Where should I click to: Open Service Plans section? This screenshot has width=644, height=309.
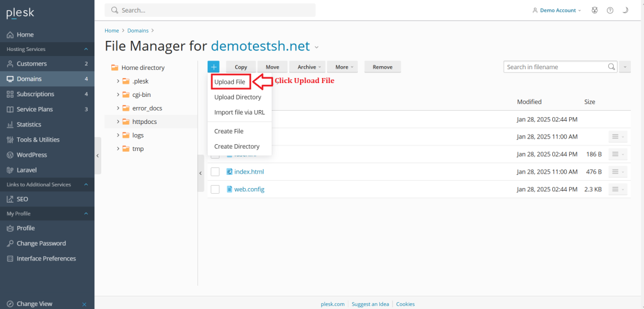47,110
